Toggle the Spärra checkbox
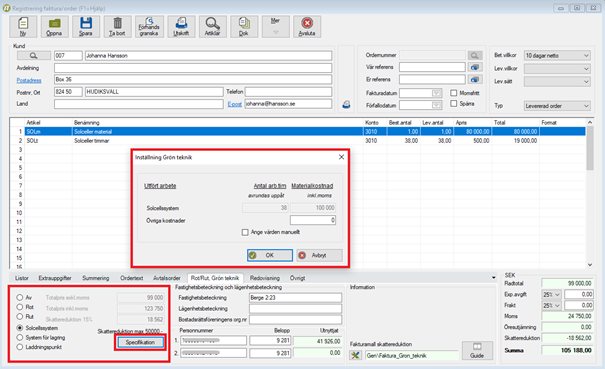This screenshot has width=605, height=369. point(454,103)
